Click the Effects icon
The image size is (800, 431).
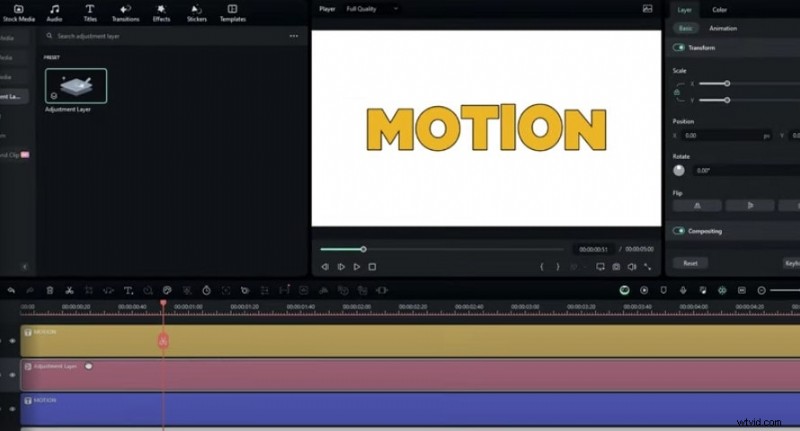click(161, 12)
